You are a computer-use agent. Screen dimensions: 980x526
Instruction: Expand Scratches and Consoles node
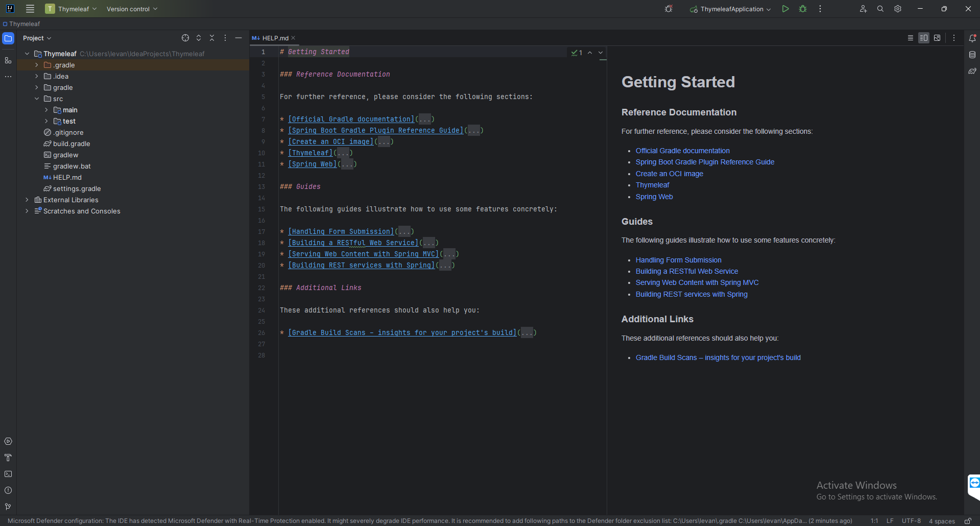pyautogui.click(x=27, y=211)
